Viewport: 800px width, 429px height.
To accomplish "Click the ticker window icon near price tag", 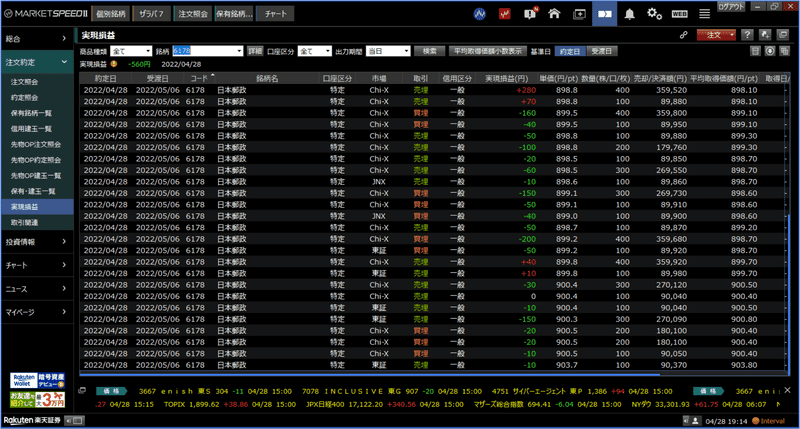I will point(82,391).
